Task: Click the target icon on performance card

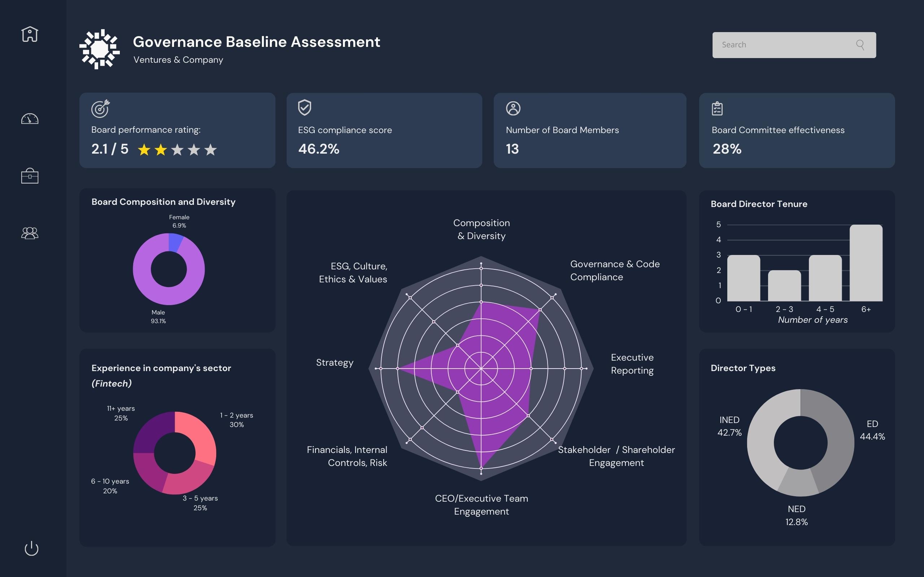Action: click(x=100, y=109)
